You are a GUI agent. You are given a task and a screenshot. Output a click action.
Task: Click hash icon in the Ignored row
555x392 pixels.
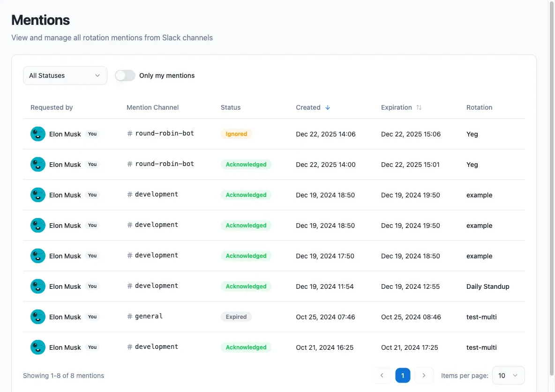coord(130,134)
